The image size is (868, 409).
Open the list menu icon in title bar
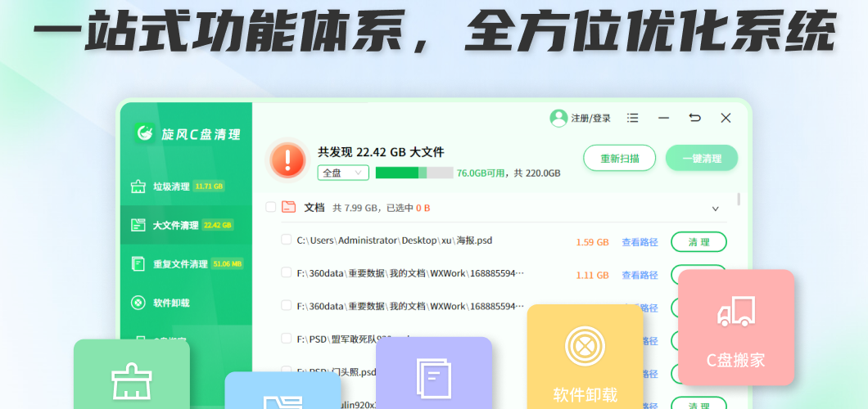633,118
